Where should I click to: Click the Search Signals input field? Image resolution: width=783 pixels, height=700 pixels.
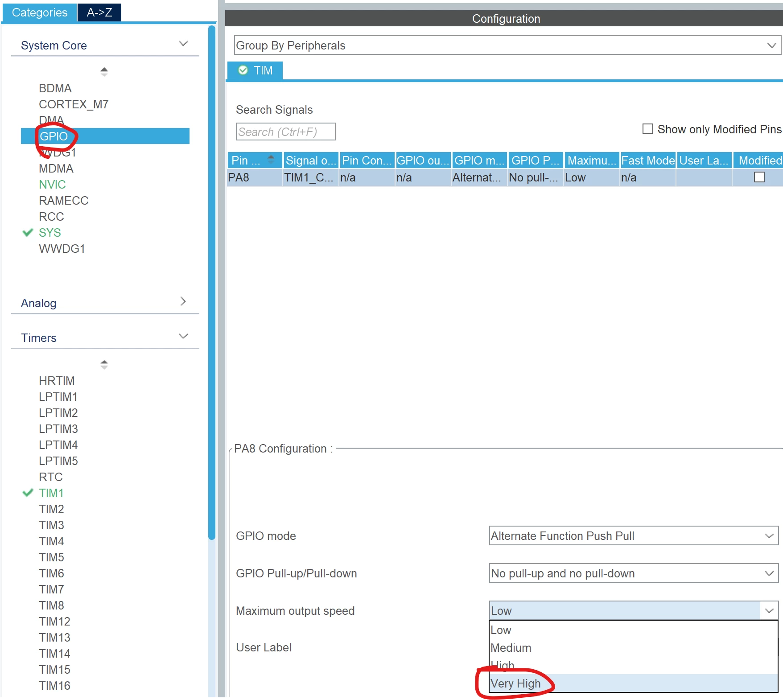tap(285, 132)
